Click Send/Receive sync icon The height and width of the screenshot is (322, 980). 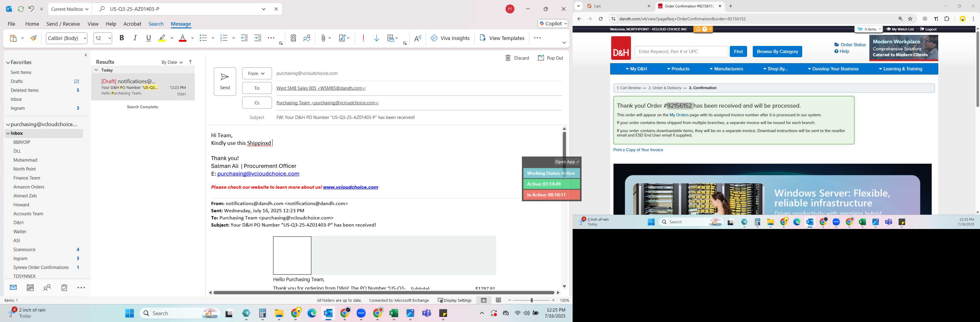(x=21, y=9)
